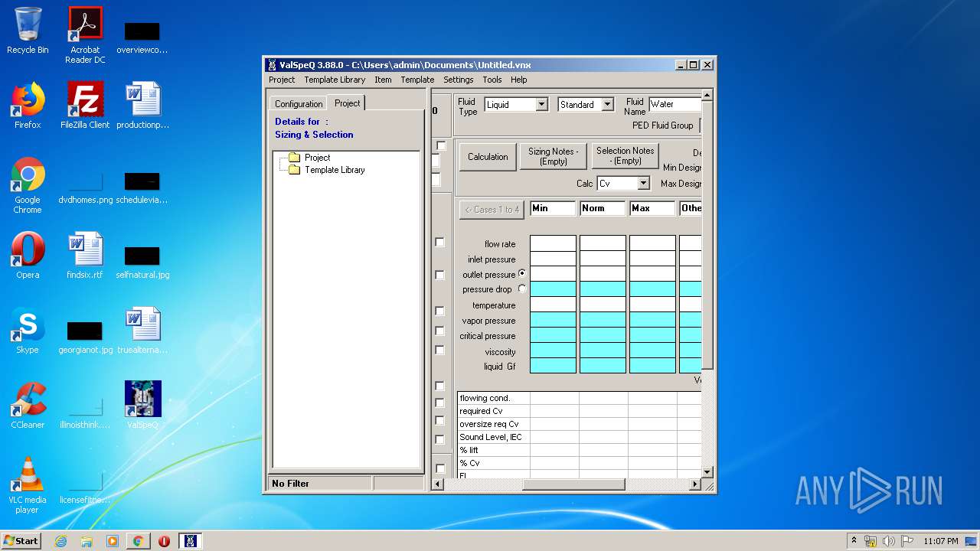The height and width of the screenshot is (551, 980).
Task: Open the Template Library menu
Action: pos(335,80)
